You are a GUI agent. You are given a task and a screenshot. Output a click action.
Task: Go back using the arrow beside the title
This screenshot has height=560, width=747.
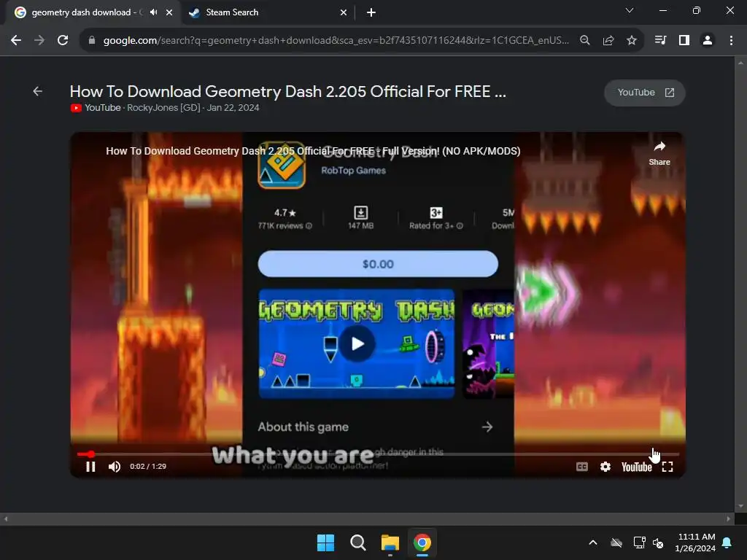38,91
